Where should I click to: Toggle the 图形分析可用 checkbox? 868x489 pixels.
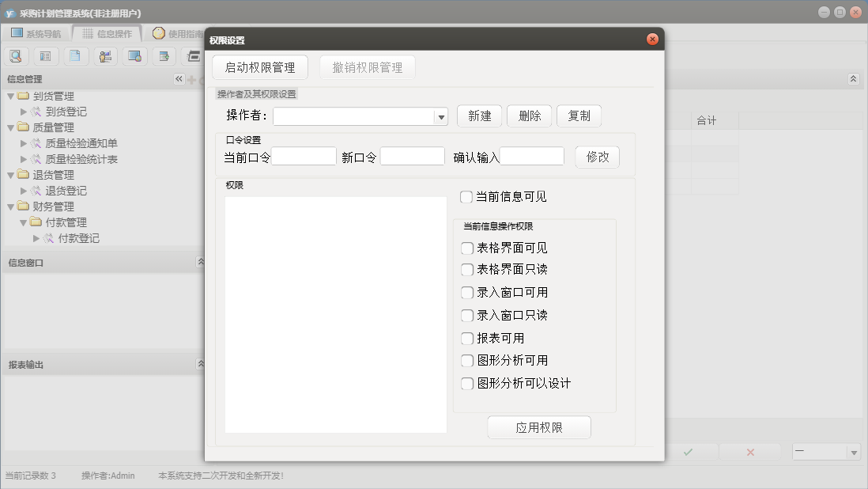click(467, 361)
